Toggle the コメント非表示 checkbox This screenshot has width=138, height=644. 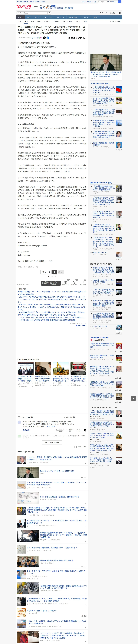75,447
